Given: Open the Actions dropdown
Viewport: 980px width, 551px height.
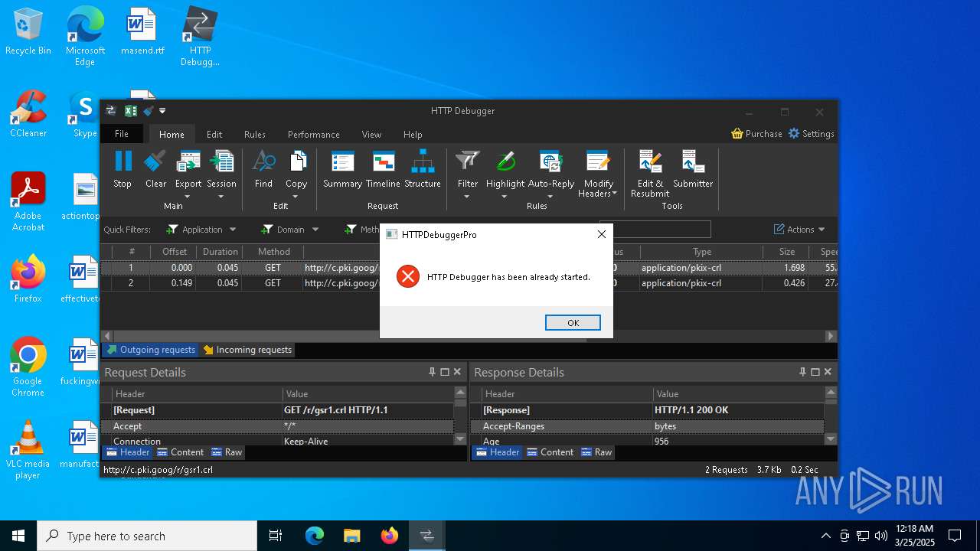Looking at the screenshot, I should click(x=799, y=230).
